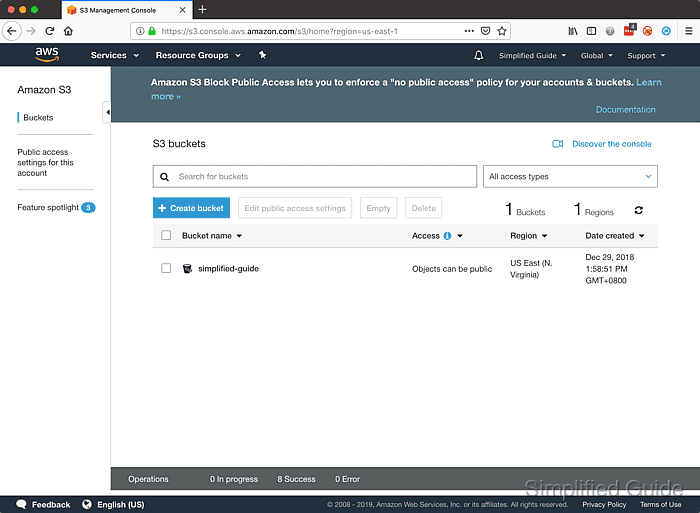The image size is (700, 513).
Task: Change language via English (US)
Action: click(121, 505)
